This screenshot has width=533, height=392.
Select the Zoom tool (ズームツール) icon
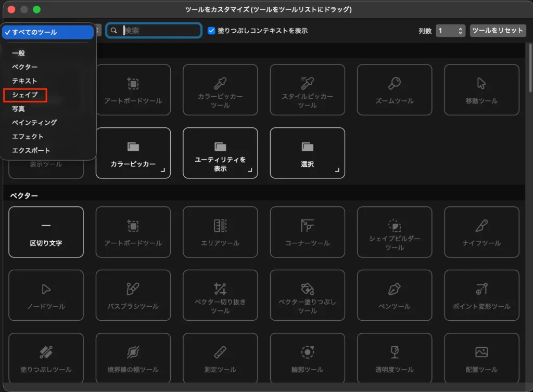pyautogui.click(x=395, y=84)
